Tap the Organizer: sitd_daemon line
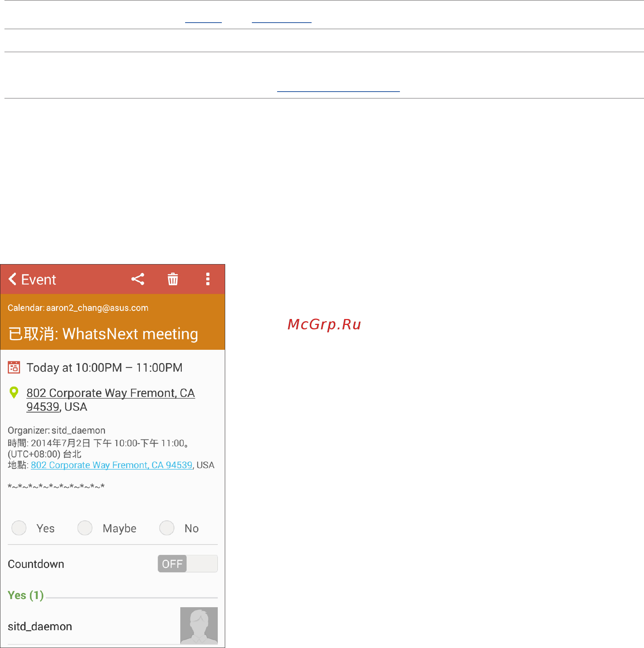This screenshot has height=648, width=644. pyautogui.click(x=56, y=430)
